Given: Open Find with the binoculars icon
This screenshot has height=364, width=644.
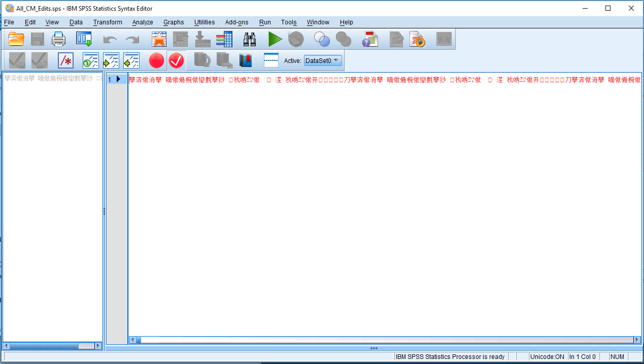Looking at the screenshot, I should tap(250, 39).
